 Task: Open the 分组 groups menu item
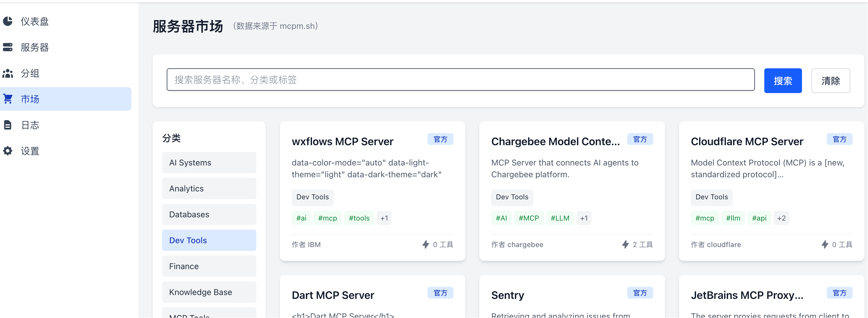click(x=66, y=73)
